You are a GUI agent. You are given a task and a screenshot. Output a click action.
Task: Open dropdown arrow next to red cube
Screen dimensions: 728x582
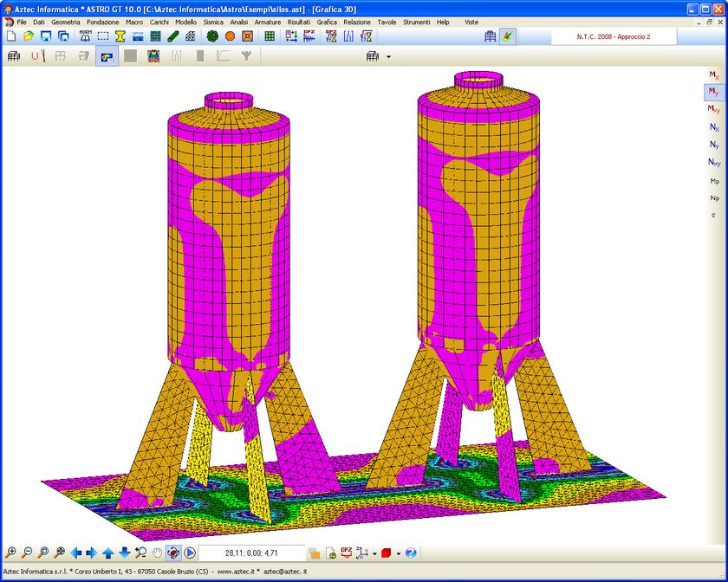coord(399,553)
